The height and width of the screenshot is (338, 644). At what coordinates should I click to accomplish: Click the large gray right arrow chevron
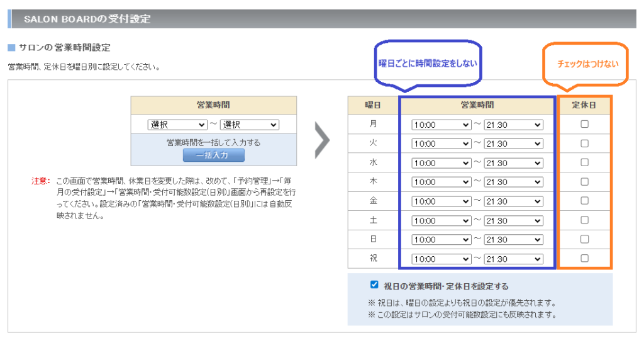(x=322, y=142)
